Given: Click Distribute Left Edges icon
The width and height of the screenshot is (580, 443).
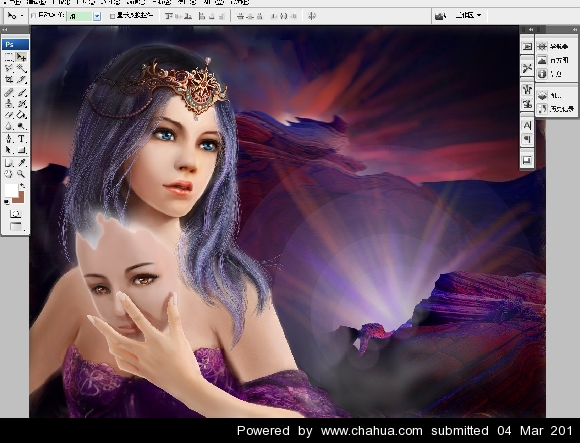Looking at the screenshot, I should [274, 16].
